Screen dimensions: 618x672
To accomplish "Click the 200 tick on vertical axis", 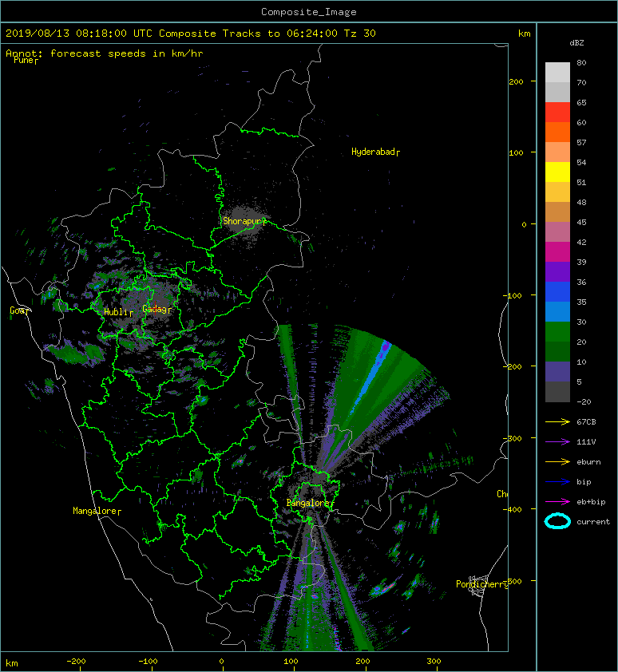I will [517, 81].
